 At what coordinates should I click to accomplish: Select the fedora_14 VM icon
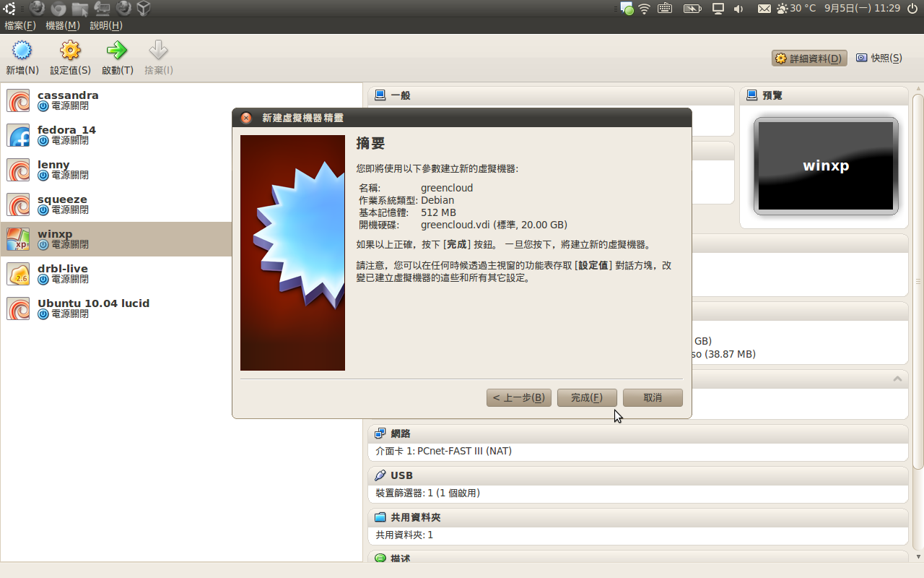[x=18, y=135]
